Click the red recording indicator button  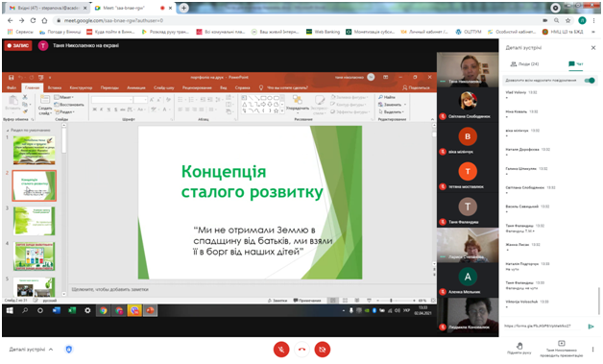(x=18, y=45)
